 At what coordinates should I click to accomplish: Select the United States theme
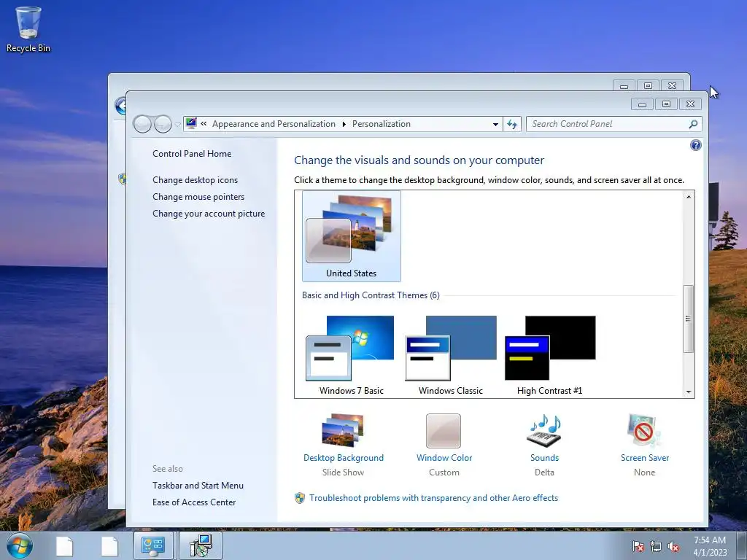click(x=352, y=236)
